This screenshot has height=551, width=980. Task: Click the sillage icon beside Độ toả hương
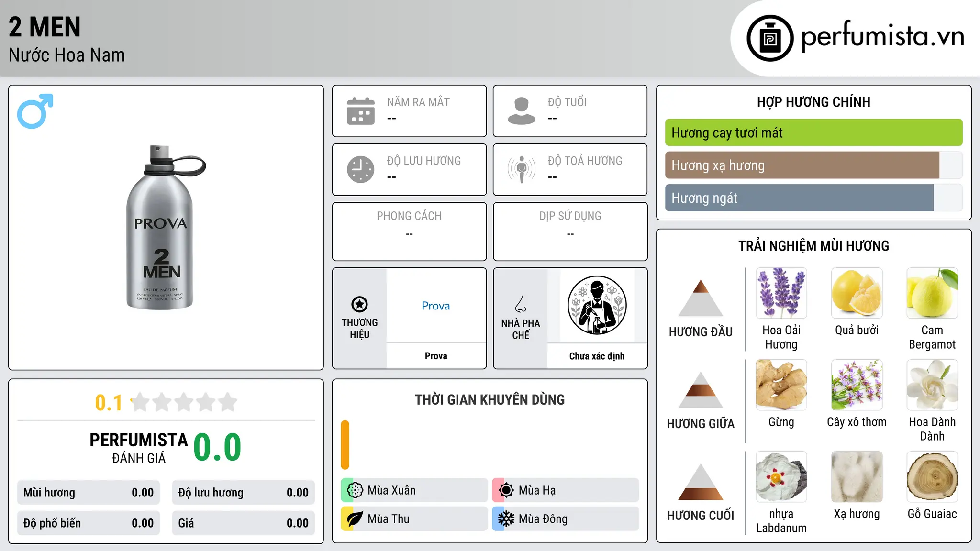pyautogui.click(x=522, y=169)
